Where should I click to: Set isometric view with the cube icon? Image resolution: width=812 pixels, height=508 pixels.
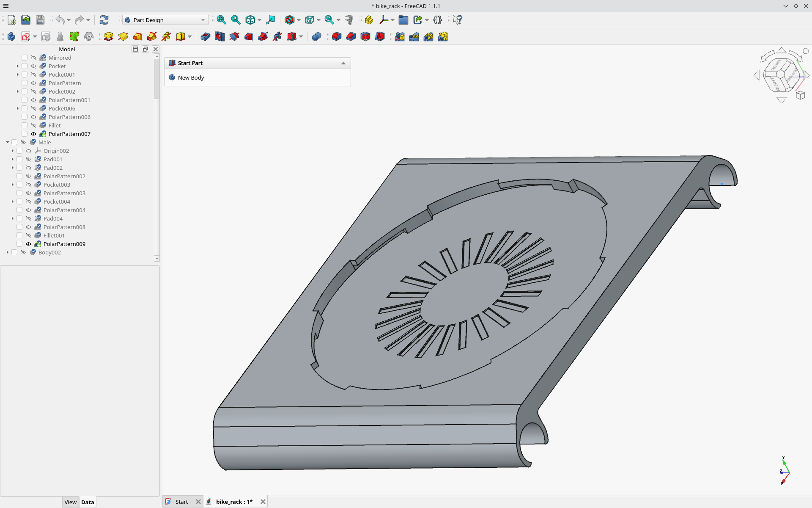pyautogui.click(x=250, y=20)
